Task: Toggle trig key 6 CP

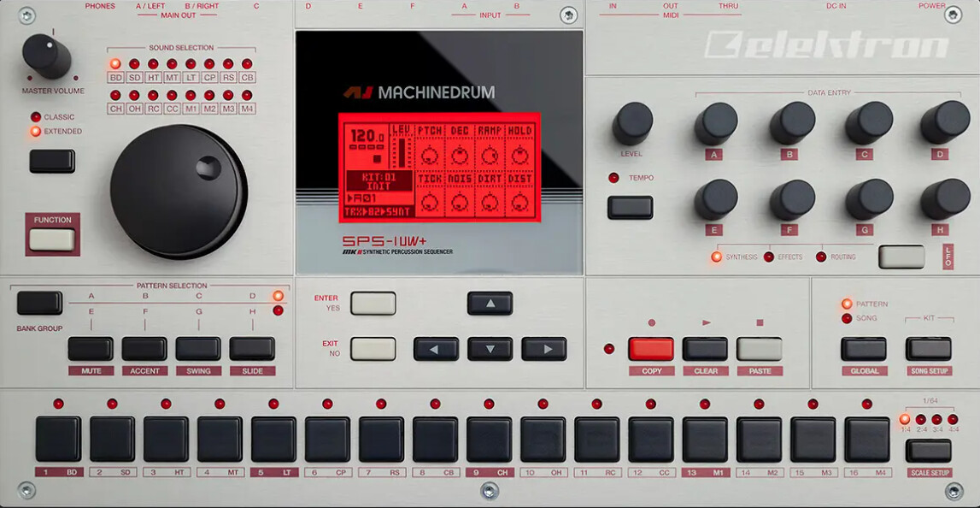Action: point(327,440)
